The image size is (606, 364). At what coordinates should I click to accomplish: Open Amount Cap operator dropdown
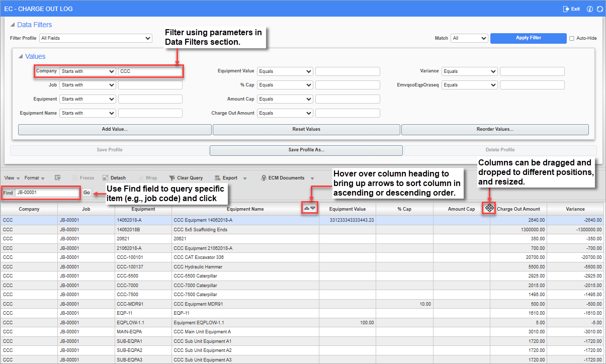285,99
